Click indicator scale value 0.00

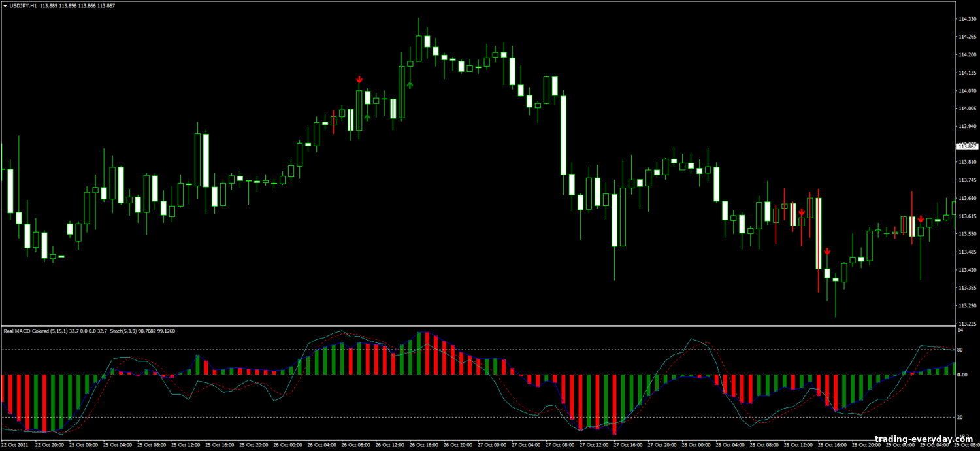pyautogui.click(x=962, y=375)
